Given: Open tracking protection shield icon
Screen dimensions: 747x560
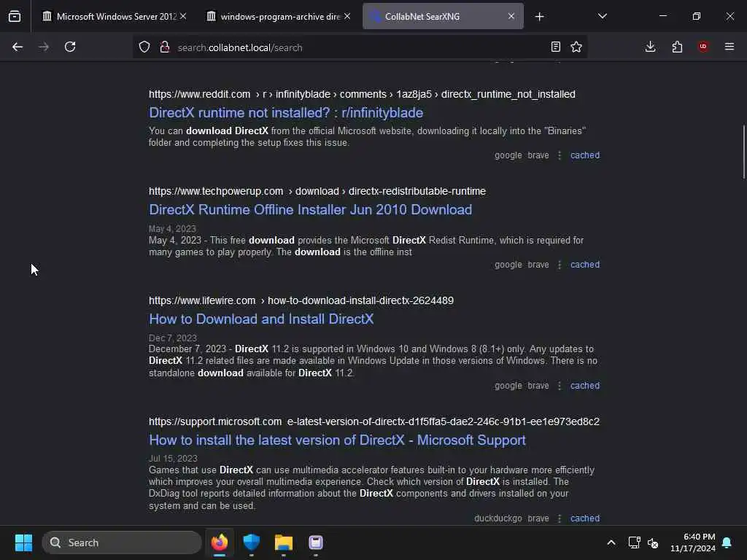Looking at the screenshot, I should click(x=144, y=47).
